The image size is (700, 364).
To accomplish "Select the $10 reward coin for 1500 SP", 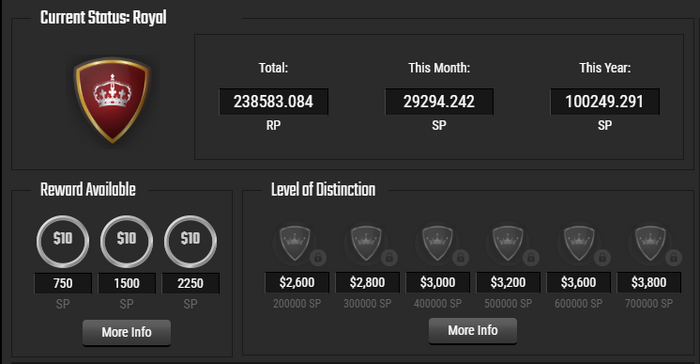I will [126, 242].
